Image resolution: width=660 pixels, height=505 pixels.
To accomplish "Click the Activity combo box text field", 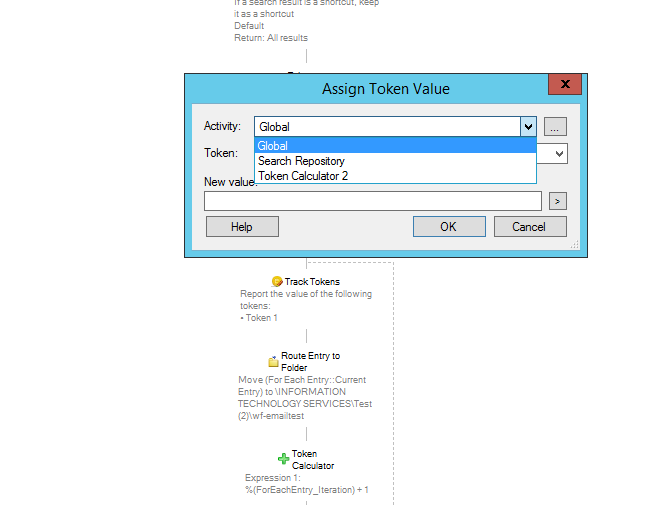I will (x=387, y=127).
